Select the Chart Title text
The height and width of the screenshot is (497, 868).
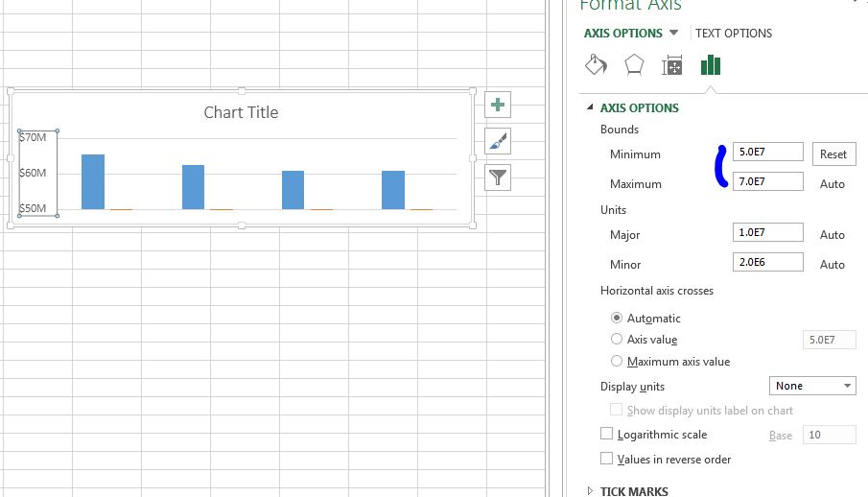241,112
